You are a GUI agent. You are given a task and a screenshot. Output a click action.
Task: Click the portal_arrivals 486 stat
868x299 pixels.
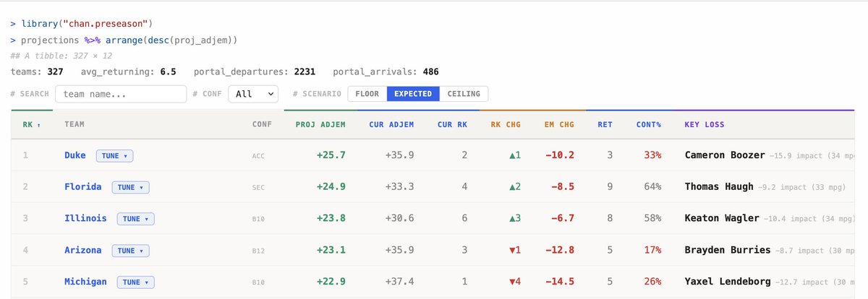[386, 72]
